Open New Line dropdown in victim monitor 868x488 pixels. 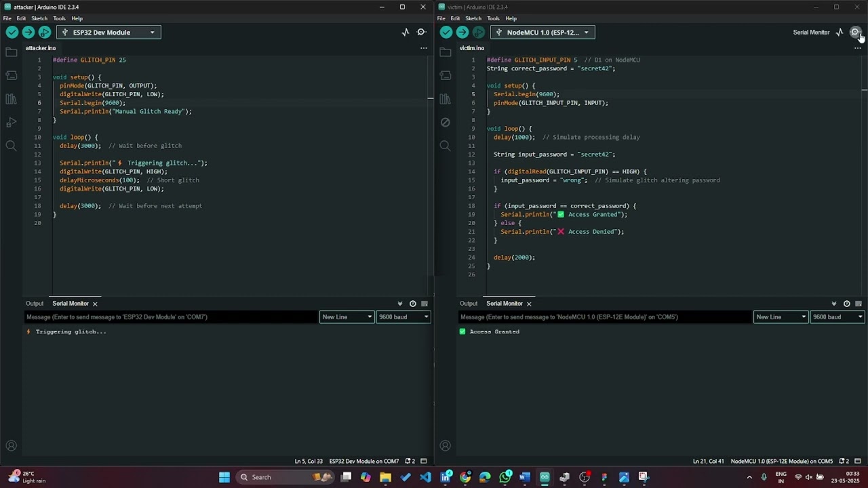pyautogui.click(x=781, y=317)
